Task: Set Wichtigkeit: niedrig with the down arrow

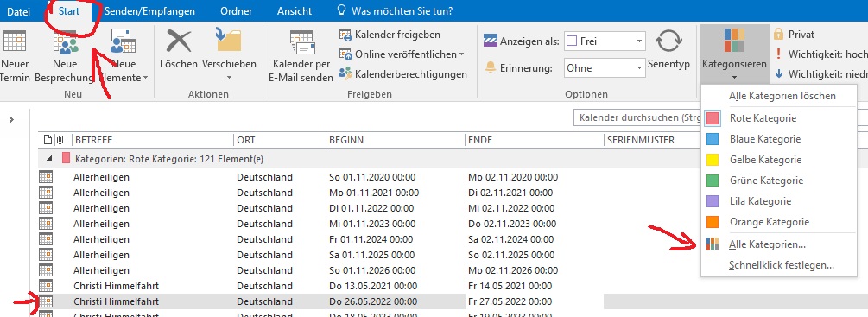Action: click(x=820, y=73)
